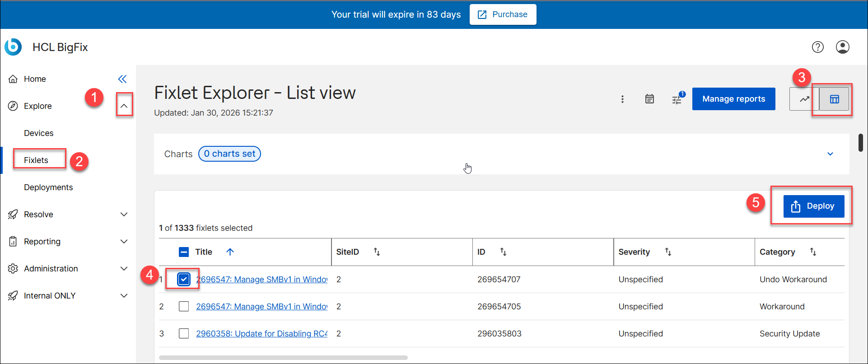
Task: Click the Deploy button
Action: 813,206
